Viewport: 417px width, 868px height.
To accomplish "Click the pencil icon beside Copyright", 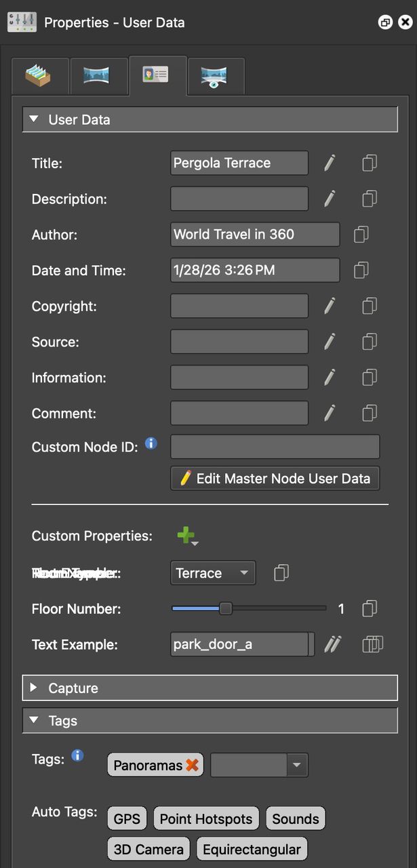I will tap(330, 306).
